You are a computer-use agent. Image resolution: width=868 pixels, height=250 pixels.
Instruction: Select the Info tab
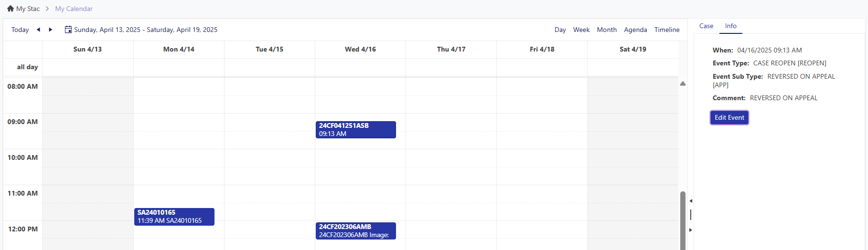point(730,26)
